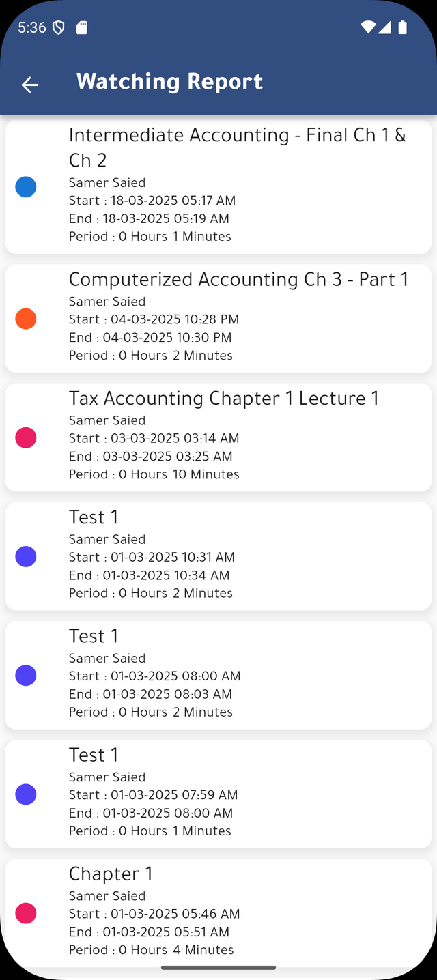The image size is (437, 980).
Task: Click orange dot beside Computerized Accounting entry
Action: click(26, 319)
